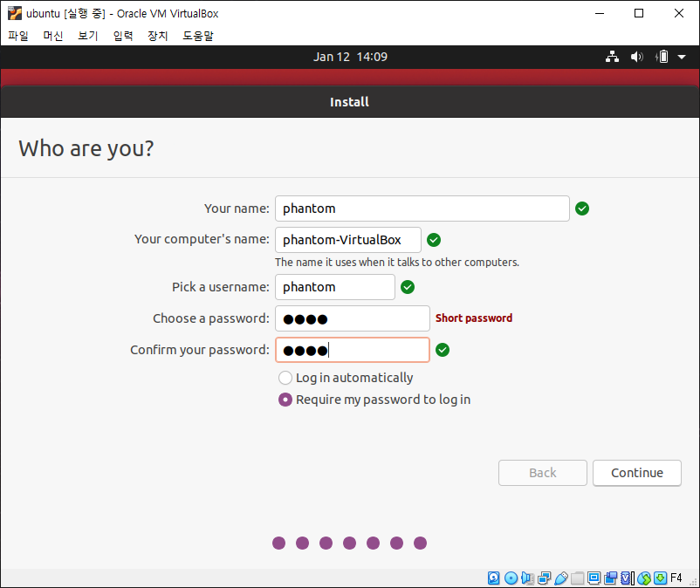Click the Choose a password field

[353, 318]
